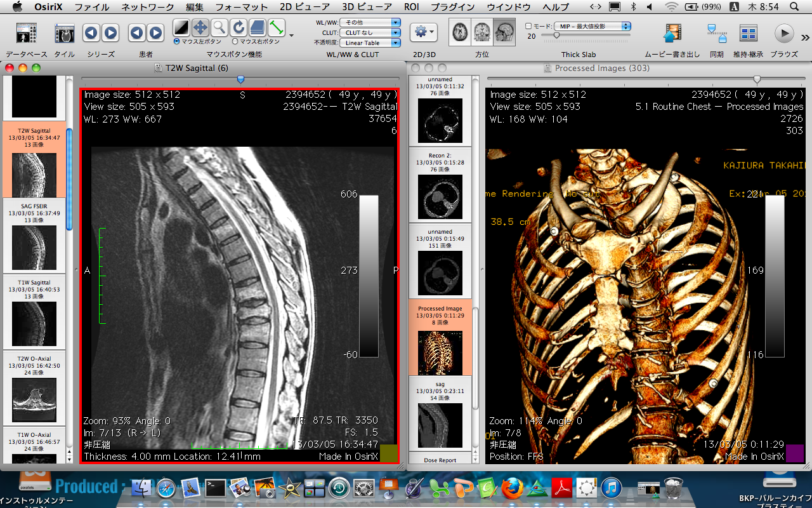Open Terminal from the Dock

pyautogui.click(x=215, y=488)
